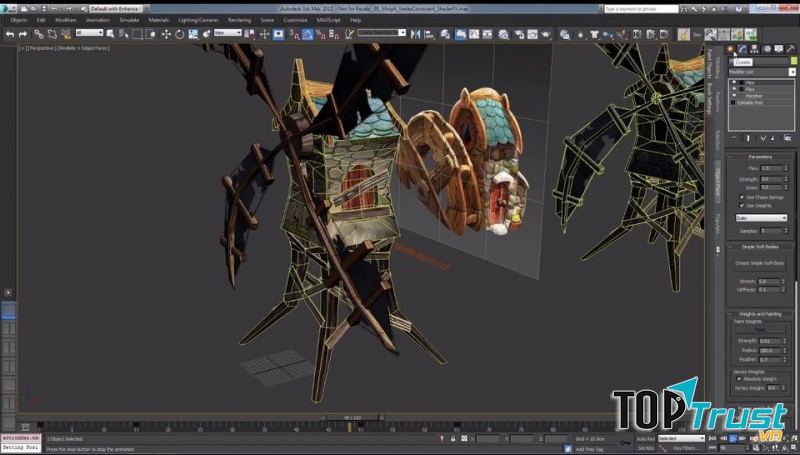Screen dimensions: 800x455
Task: Toggle the Angle Snap icon
Action: (x=308, y=33)
